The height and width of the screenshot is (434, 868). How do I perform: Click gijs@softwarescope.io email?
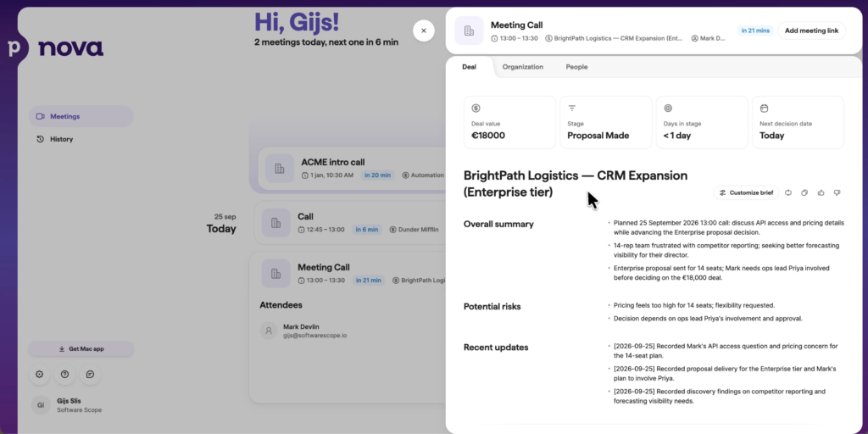pyautogui.click(x=315, y=336)
